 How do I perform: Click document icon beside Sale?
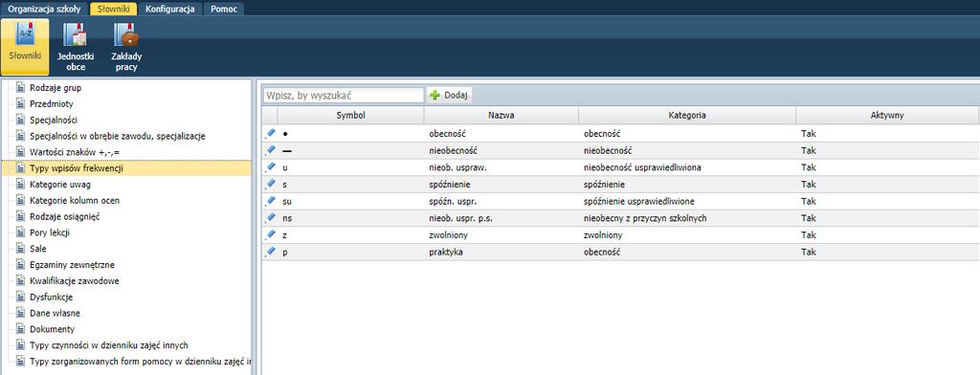click(20, 248)
